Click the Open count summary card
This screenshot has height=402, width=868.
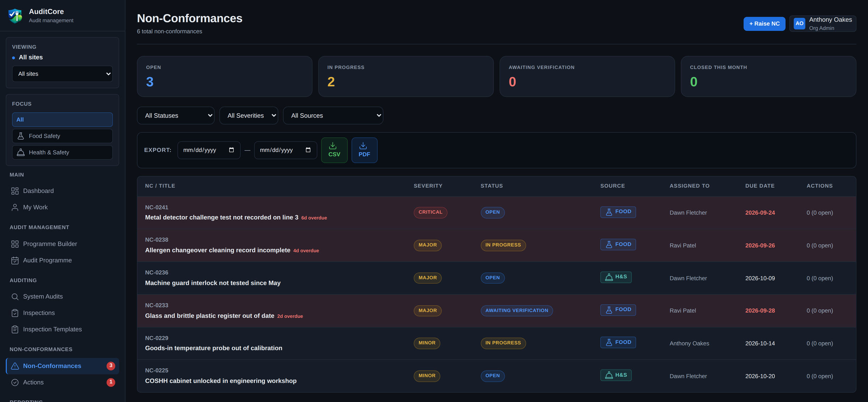[224, 76]
